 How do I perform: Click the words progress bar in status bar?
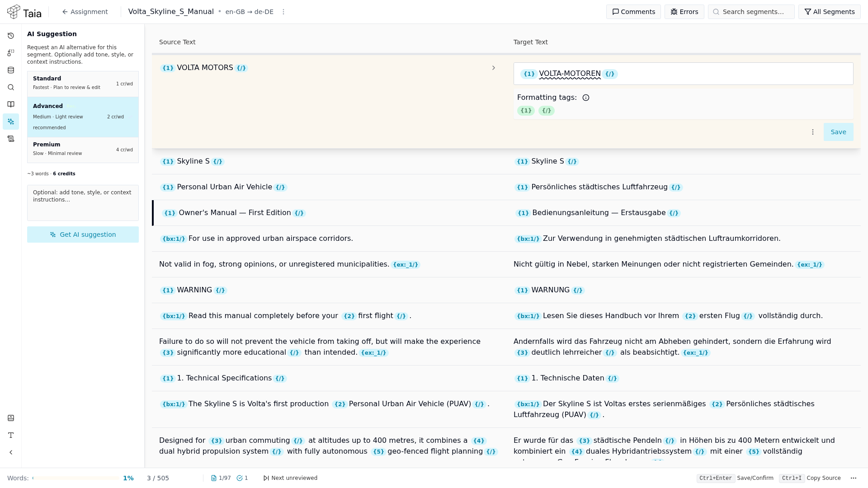tap(76, 478)
